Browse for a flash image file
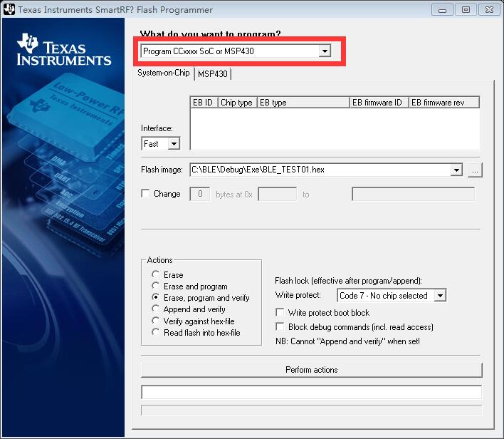Screen dimensions: 504x439 tap(475, 170)
